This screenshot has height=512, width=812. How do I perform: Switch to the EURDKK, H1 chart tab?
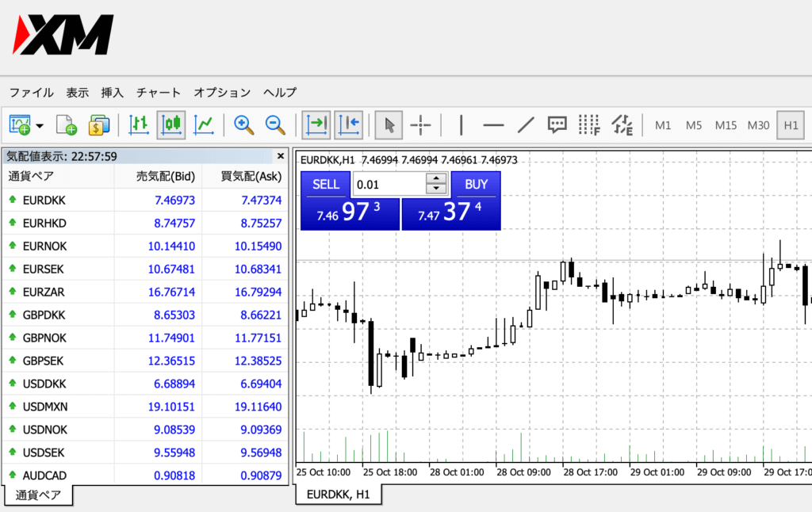coord(339,493)
